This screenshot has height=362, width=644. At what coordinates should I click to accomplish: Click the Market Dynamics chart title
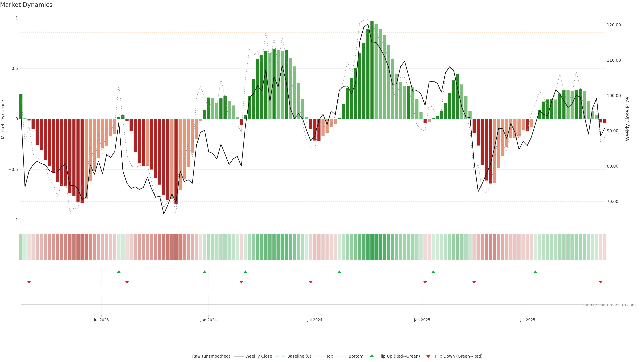(x=26, y=5)
